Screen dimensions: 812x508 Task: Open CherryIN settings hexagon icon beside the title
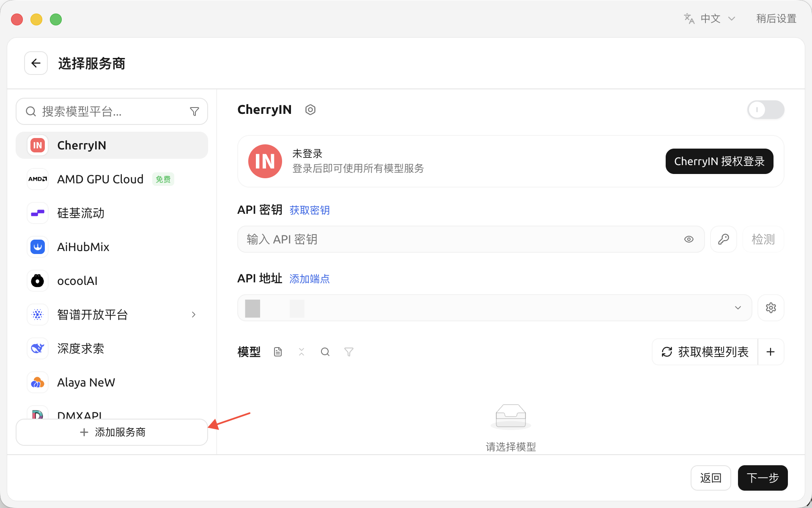coord(310,110)
